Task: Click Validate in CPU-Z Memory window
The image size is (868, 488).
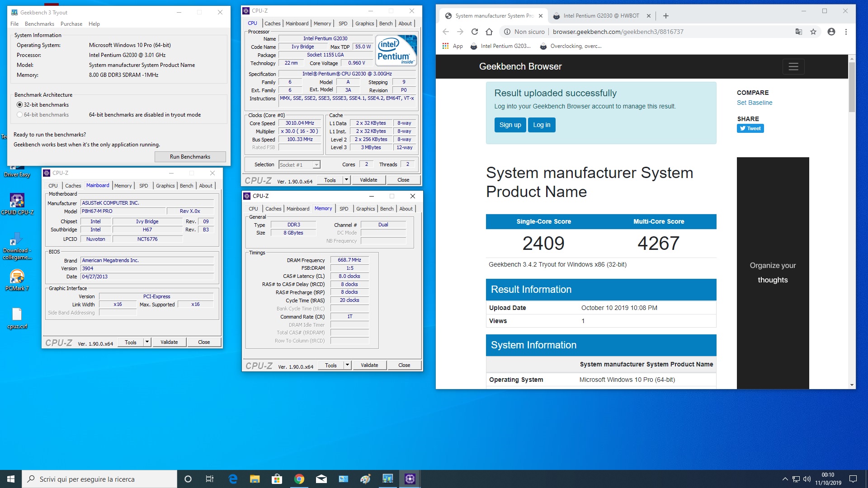Action: pyautogui.click(x=369, y=365)
